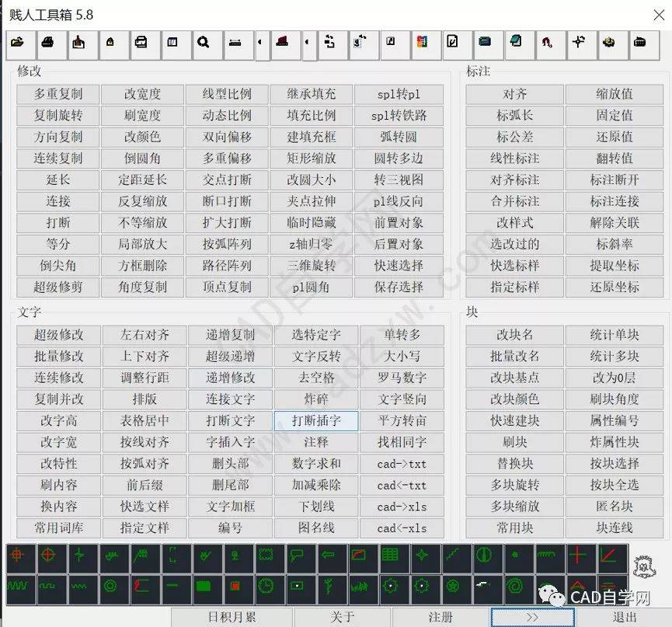Click the red magnet icon in top toolbar
This screenshot has width=672, height=627.
click(x=547, y=44)
